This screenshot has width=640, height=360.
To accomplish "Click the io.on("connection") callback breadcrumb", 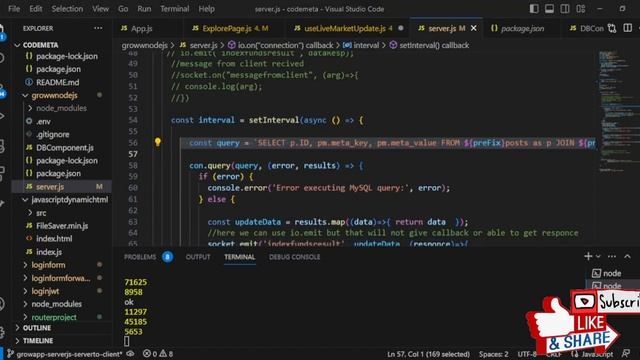I will [x=281, y=45].
